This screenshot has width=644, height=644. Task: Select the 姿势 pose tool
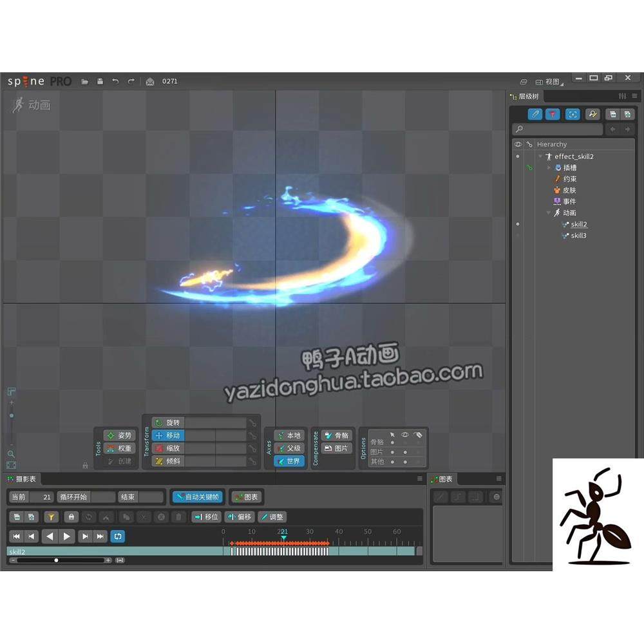click(120, 435)
